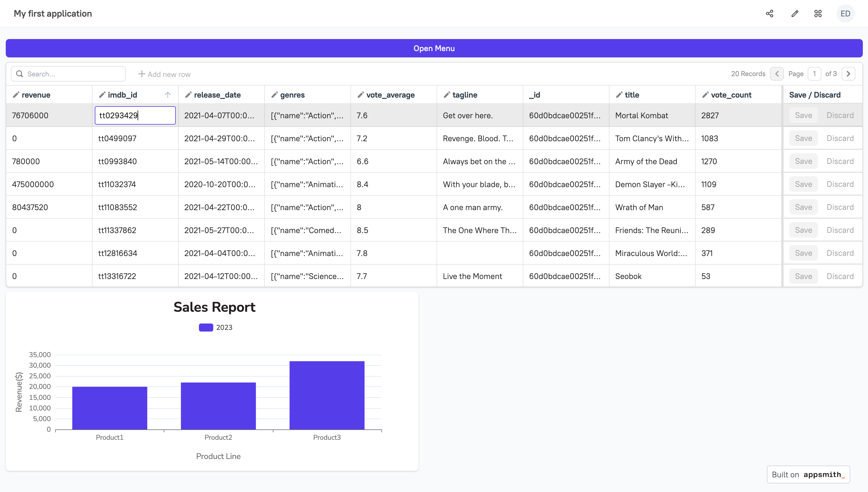Image resolution: width=868 pixels, height=492 pixels.
Task: Click the Open Menu button
Action: [434, 48]
